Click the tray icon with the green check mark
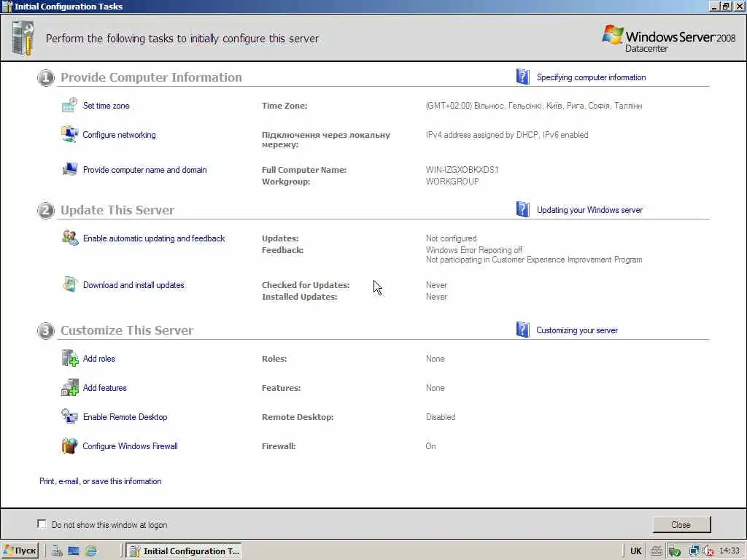Image resolution: width=747 pixels, height=560 pixels. point(674,551)
